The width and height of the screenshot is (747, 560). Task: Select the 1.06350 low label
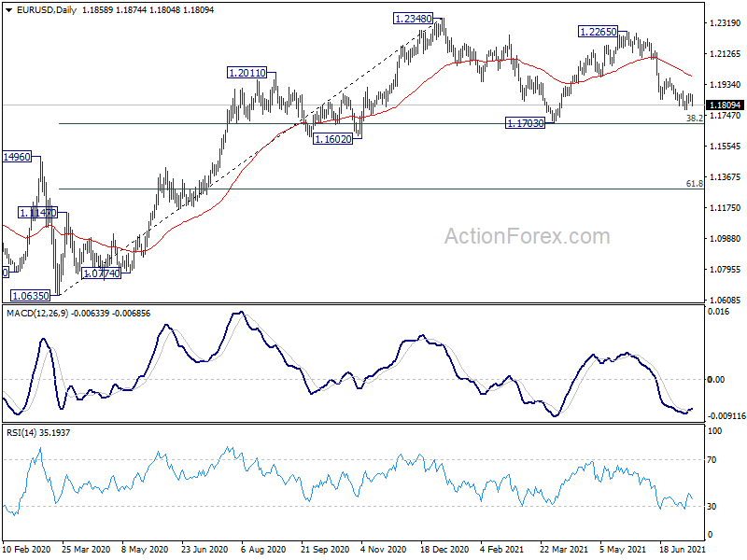pos(31,296)
